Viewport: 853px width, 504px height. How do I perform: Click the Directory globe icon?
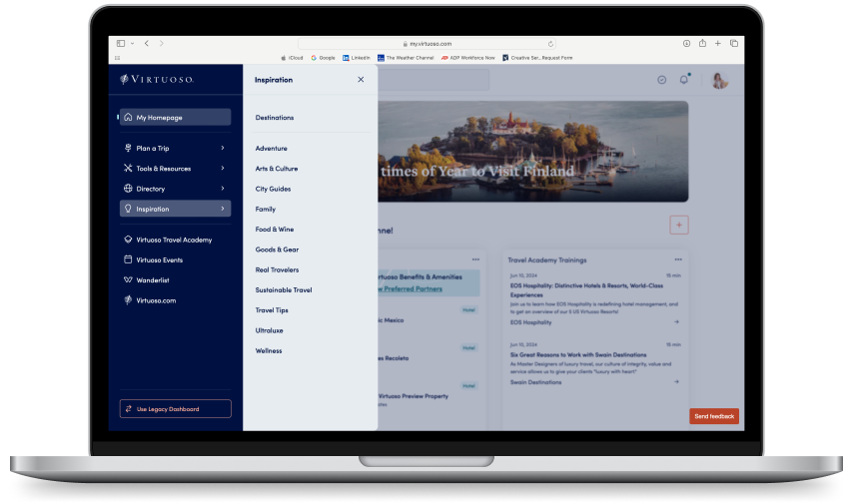128,188
